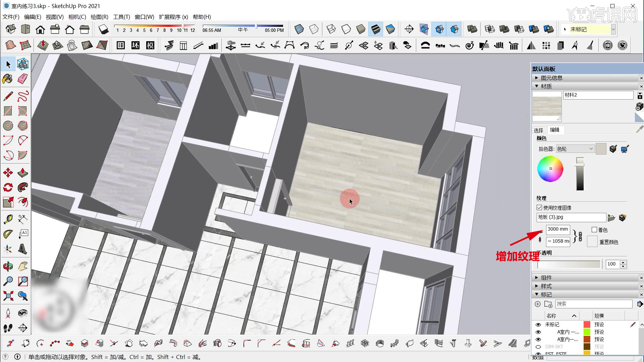644x362 pixels.
Task: Select the Outer Shell solid tool
Action: 472,29
